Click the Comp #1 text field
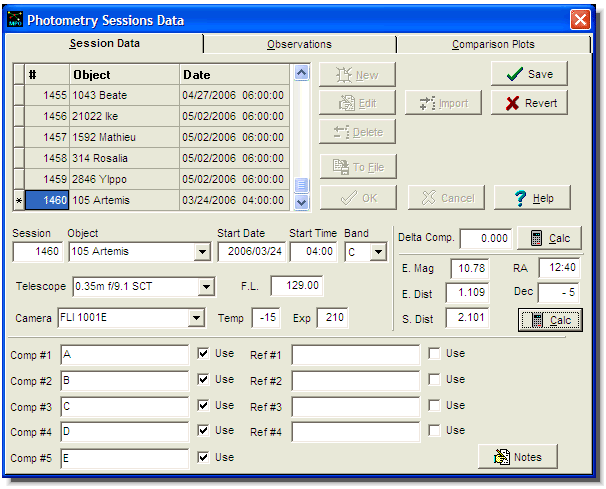 coord(125,355)
